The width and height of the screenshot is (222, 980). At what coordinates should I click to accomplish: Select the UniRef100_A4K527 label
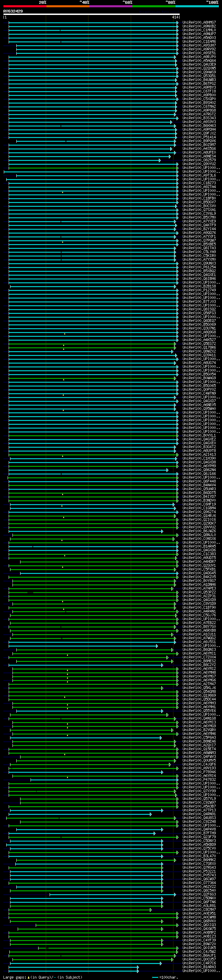pos(199,340)
